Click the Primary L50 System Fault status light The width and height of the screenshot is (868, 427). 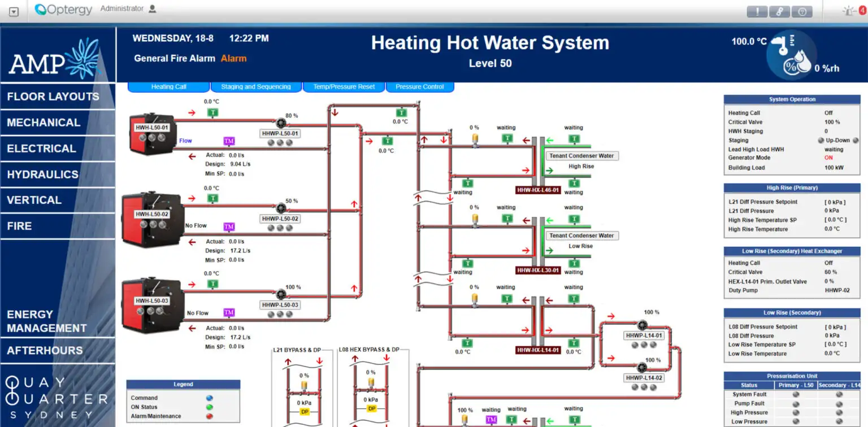point(795,395)
